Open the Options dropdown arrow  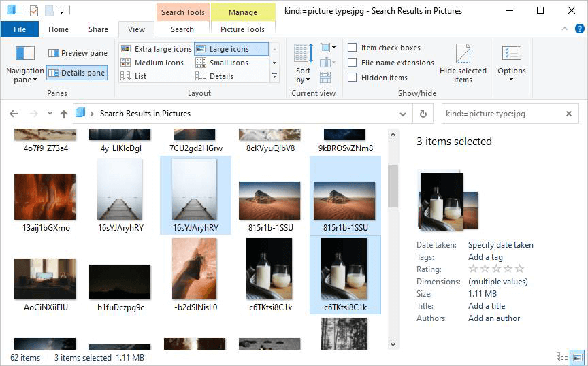(511, 80)
